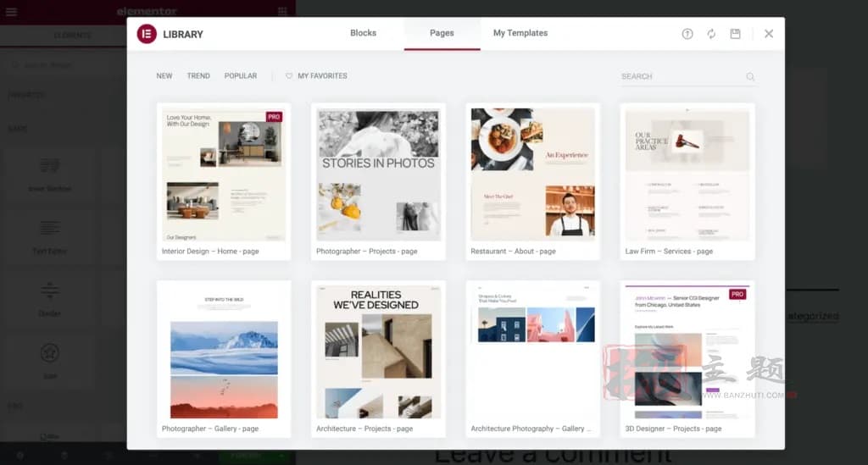868x465 pixels.
Task: Open the My Templates tab
Action: tap(520, 33)
